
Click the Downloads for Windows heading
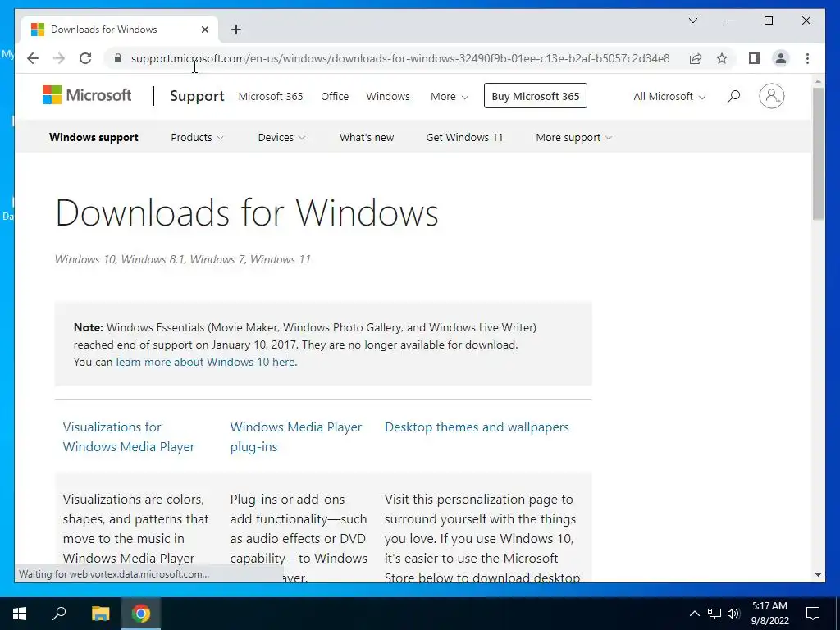click(247, 212)
